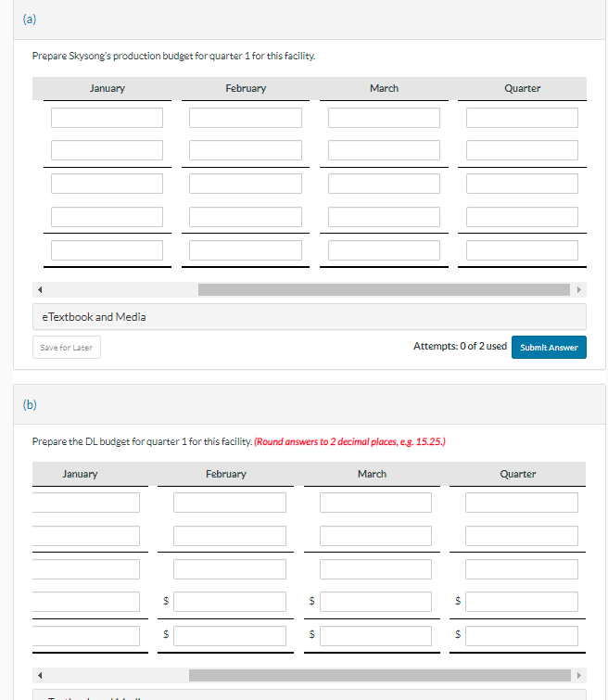
Task: Click right arrow of part (b) horizontal scrollbar
Action: click(579, 676)
